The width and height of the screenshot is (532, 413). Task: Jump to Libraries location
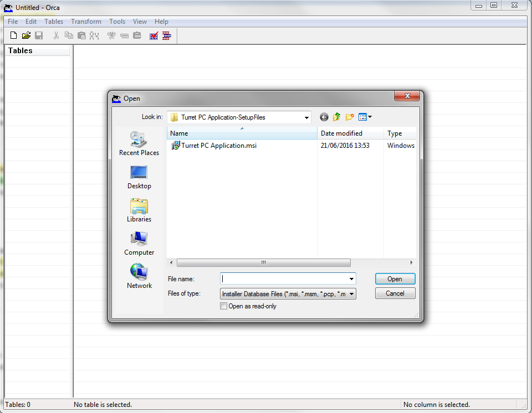(x=139, y=210)
